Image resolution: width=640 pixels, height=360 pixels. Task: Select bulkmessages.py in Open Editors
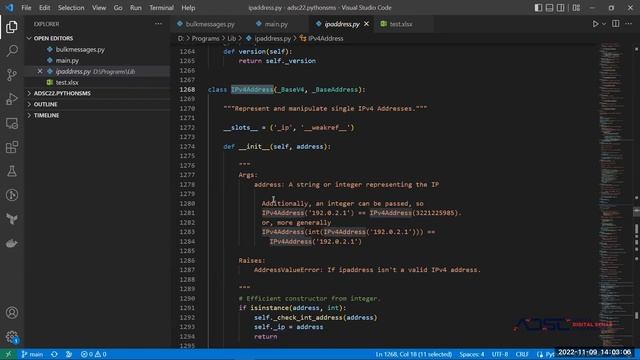pos(80,49)
